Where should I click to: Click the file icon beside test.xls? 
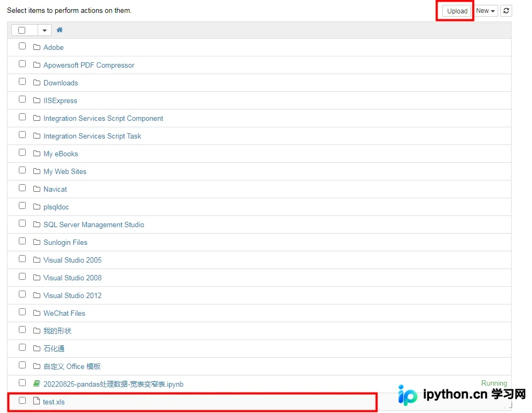(37, 401)
